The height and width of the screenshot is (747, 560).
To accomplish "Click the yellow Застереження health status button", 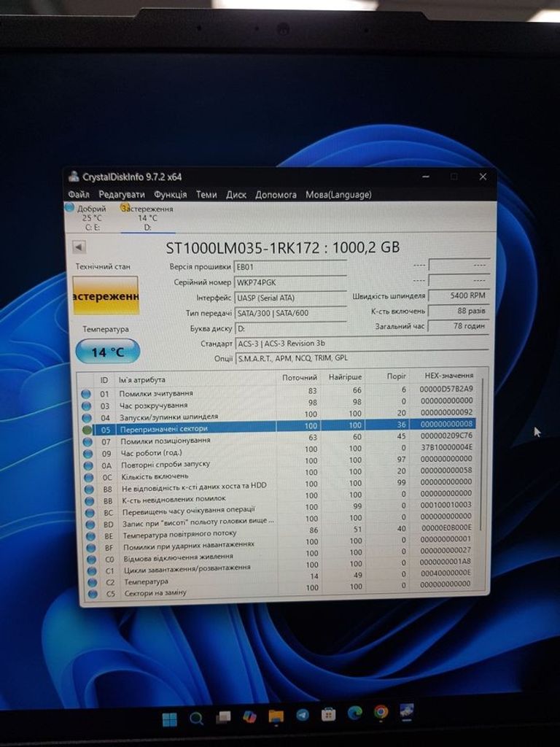I will [106, 295].
